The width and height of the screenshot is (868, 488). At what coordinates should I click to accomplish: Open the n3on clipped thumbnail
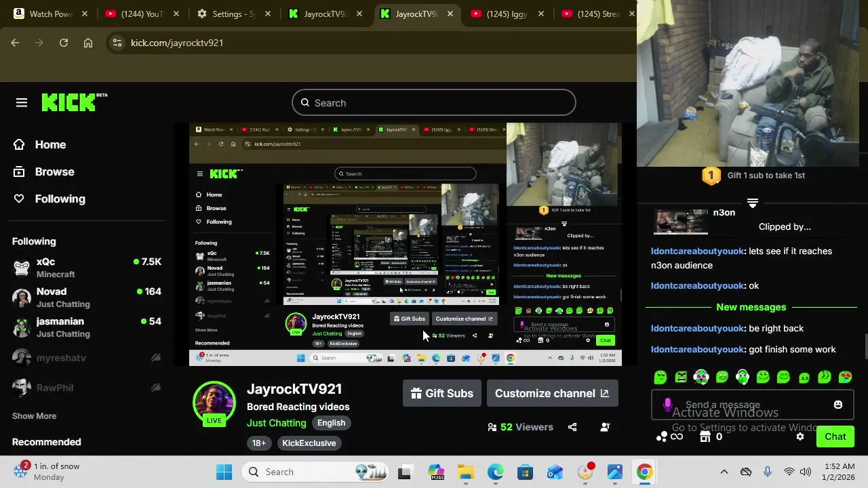click(681, 222)
